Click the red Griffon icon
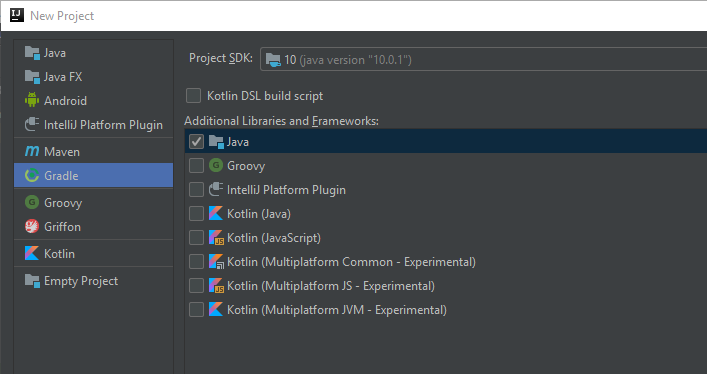The image size is (707, 374). pos(32,226)
